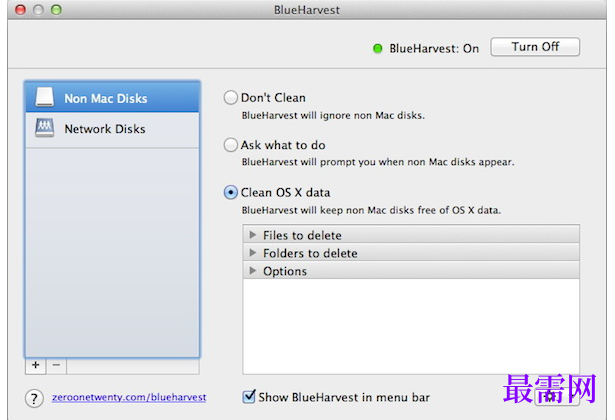Click the Non Mac Disks drive icon
Image resolution: width=615 pixels, height=420 pixels.
click(x=44, y=97)
